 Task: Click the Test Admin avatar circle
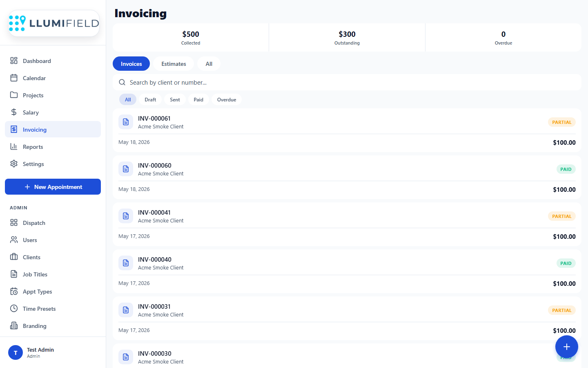[16, 352]
